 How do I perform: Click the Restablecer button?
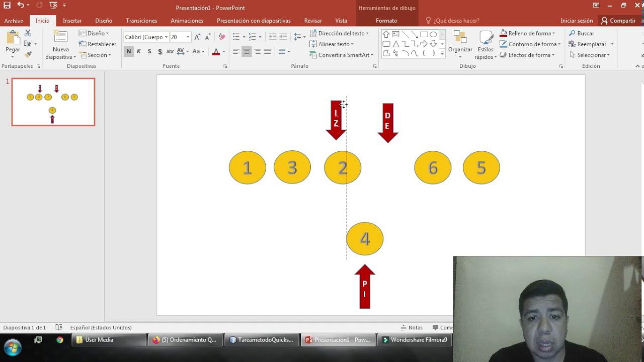(98, 44)
